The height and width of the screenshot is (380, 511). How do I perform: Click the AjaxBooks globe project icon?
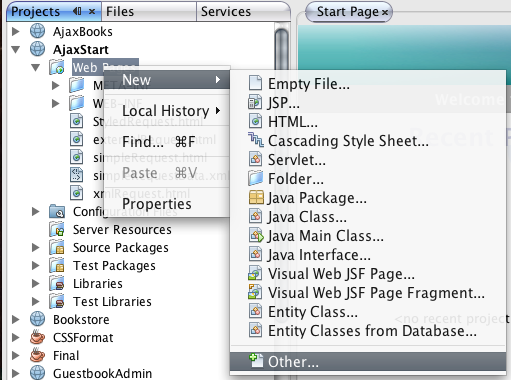37,31
